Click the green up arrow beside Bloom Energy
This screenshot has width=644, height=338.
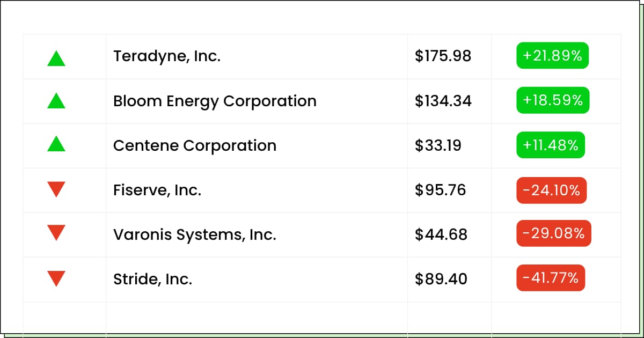(56, 100)
